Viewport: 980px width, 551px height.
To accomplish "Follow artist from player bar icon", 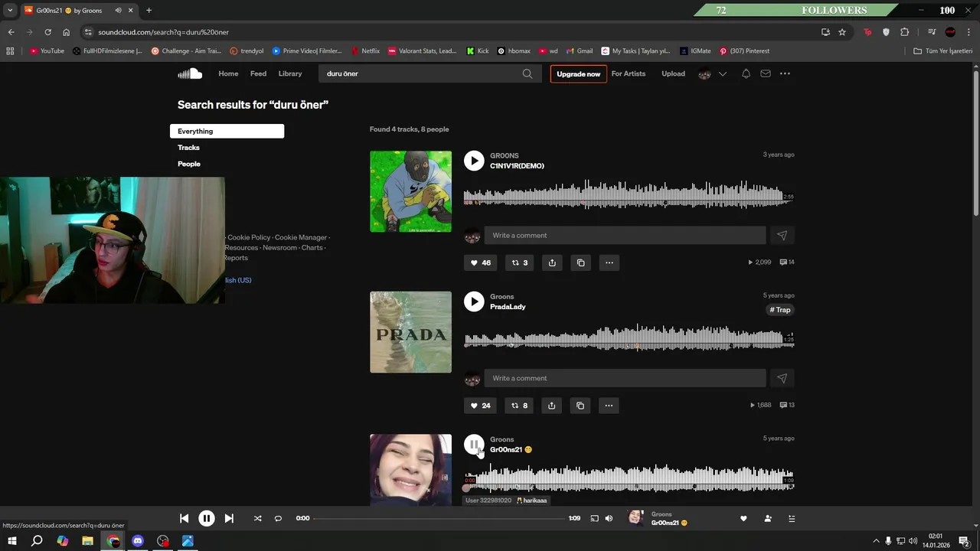I will [x=768, y=518].
